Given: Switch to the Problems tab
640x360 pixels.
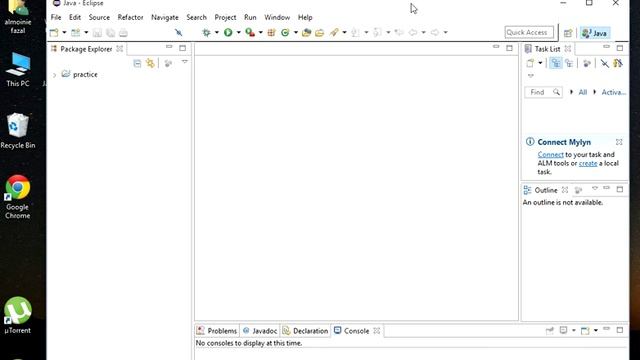Looking at the screenshot, I should [218, 331].
